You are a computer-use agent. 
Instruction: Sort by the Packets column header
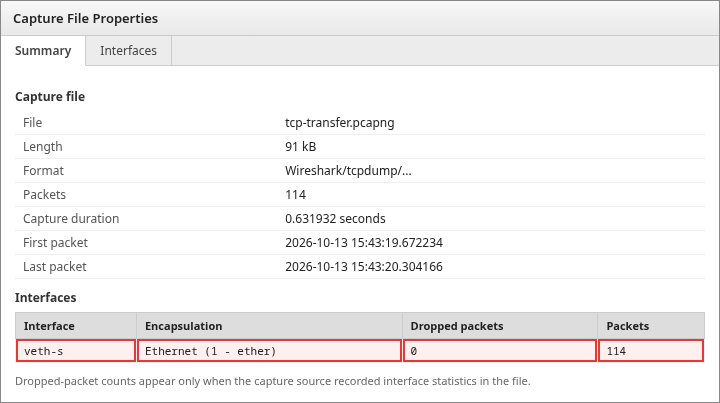[x=651, y=326]
